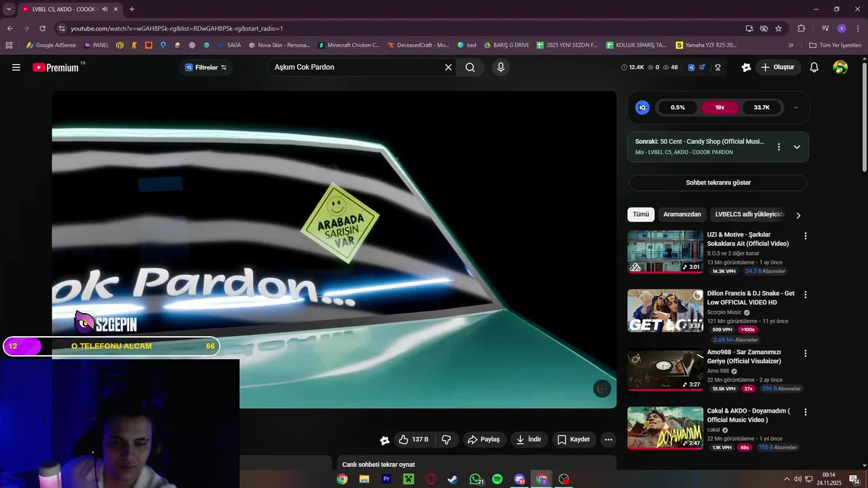Open Minecraft Chicken bookmark
Viewport: 868px width, 488px height.
click(349, 45)
